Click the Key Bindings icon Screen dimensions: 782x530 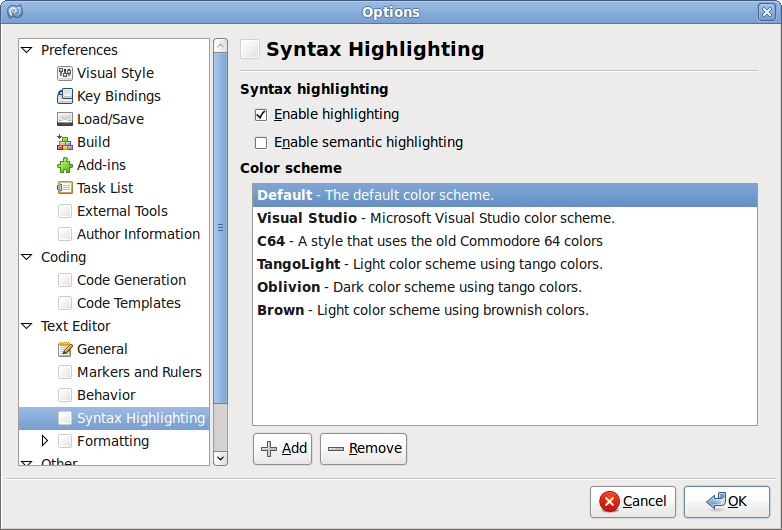[65, 96]
